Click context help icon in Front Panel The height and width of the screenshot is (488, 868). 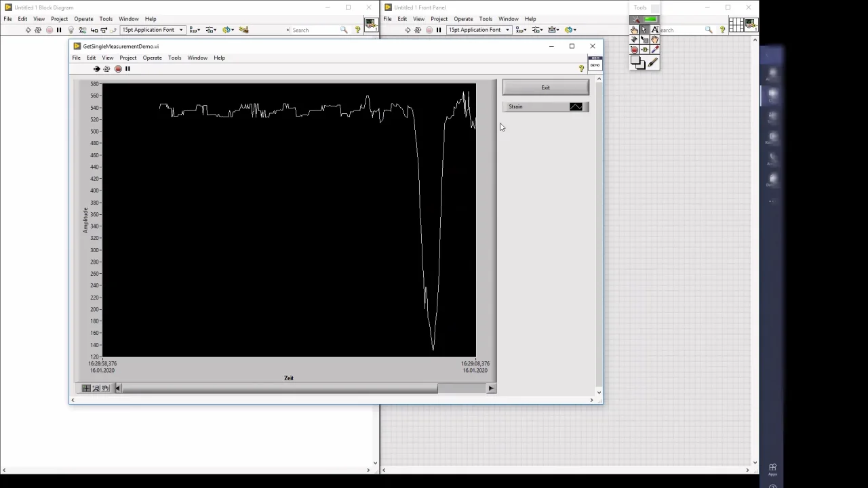tap(722, 30)
